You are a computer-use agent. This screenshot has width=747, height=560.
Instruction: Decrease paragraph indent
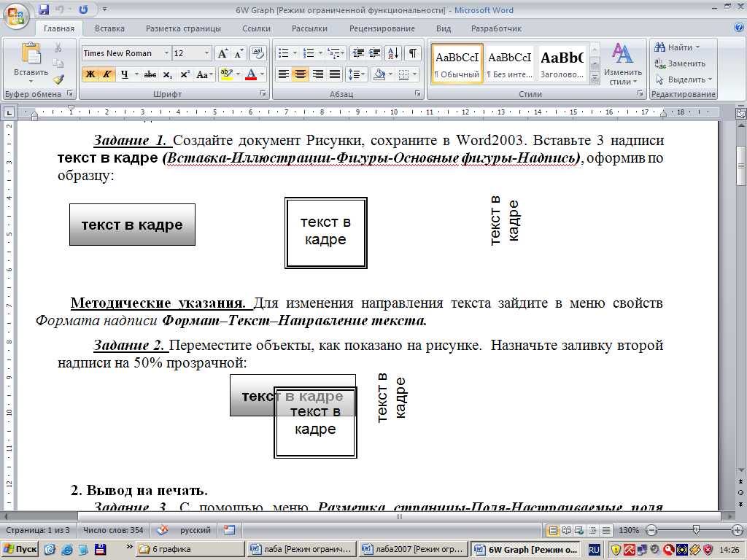[x=358, y=53]
